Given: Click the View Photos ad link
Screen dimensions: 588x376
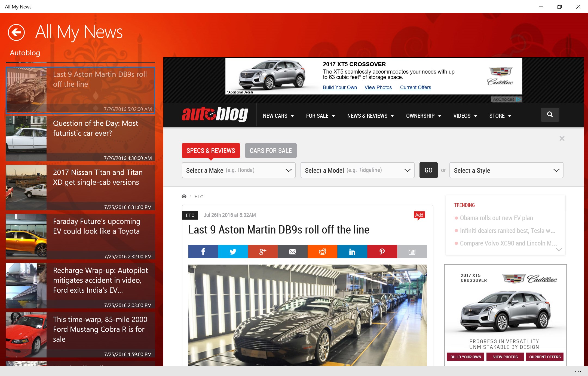Looking at the screenshot, I should pos(378,87).
